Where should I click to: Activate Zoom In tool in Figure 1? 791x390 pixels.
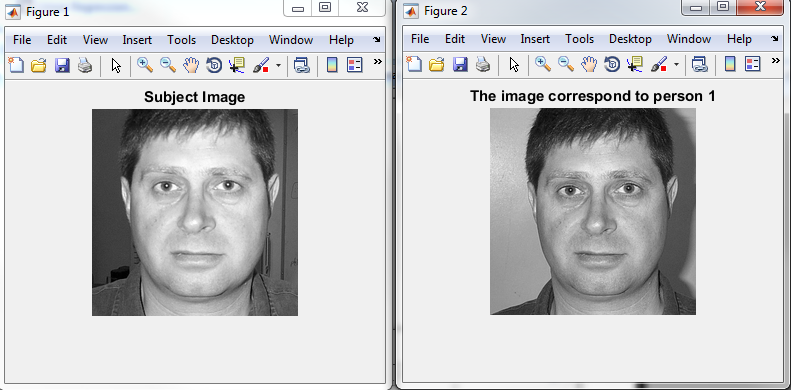coord(145,65)
